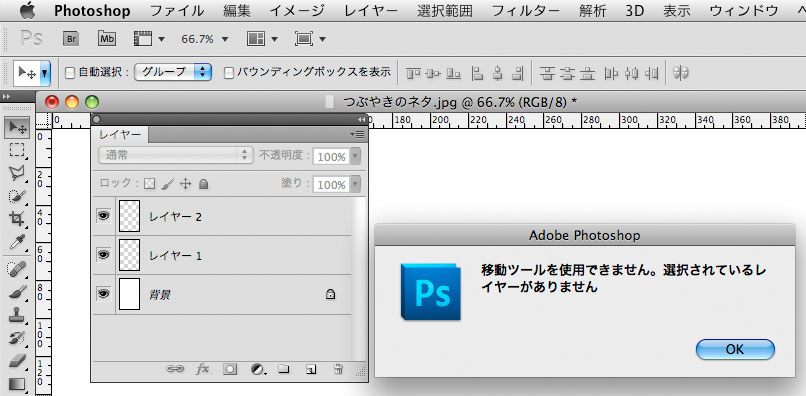Open 選択範囲 menu

pyautogui.click(x=445, y=10)
